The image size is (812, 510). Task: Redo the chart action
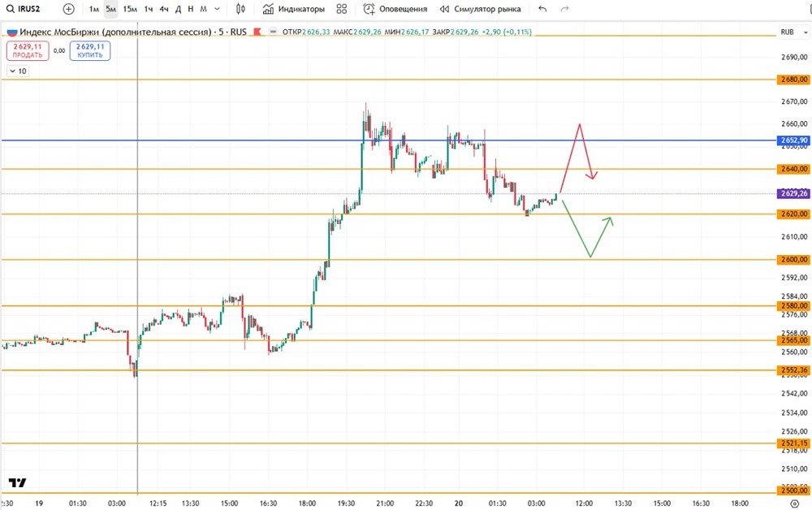565,9
